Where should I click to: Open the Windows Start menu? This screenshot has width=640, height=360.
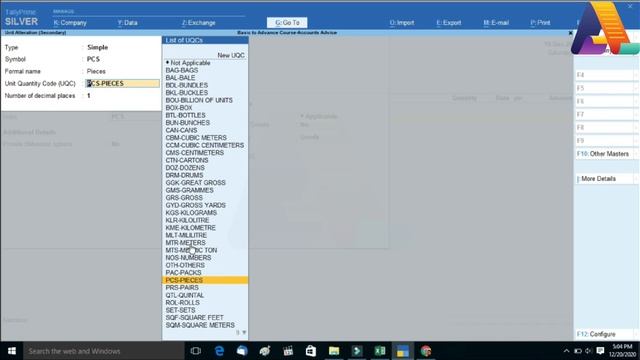[11, 351]
